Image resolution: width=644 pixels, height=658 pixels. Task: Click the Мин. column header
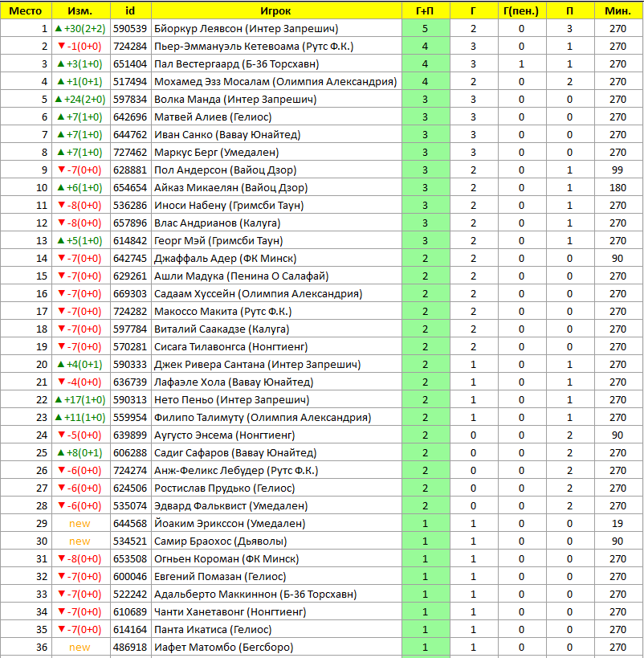pos(618,10)
